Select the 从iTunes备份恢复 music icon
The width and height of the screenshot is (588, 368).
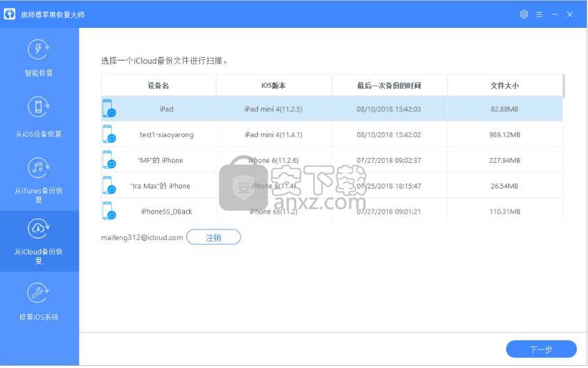click(x=39, y=168)
